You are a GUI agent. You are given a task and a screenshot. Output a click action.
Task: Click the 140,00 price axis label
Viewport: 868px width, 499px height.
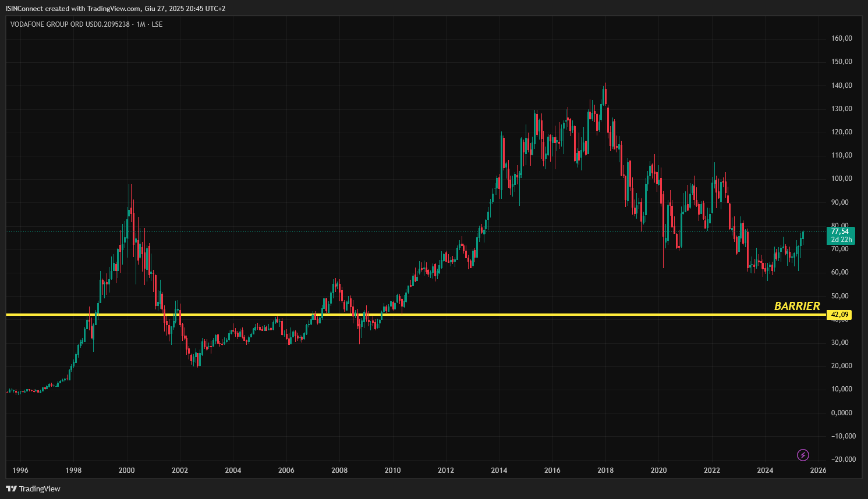point(842,85)
